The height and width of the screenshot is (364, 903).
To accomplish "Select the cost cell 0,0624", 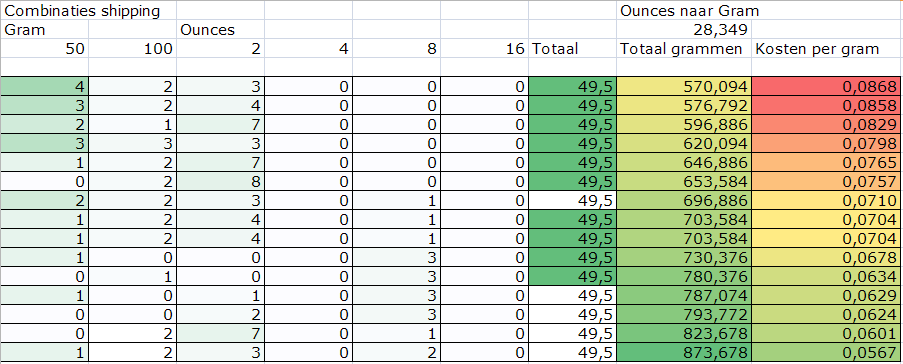I will coord(826,314).
